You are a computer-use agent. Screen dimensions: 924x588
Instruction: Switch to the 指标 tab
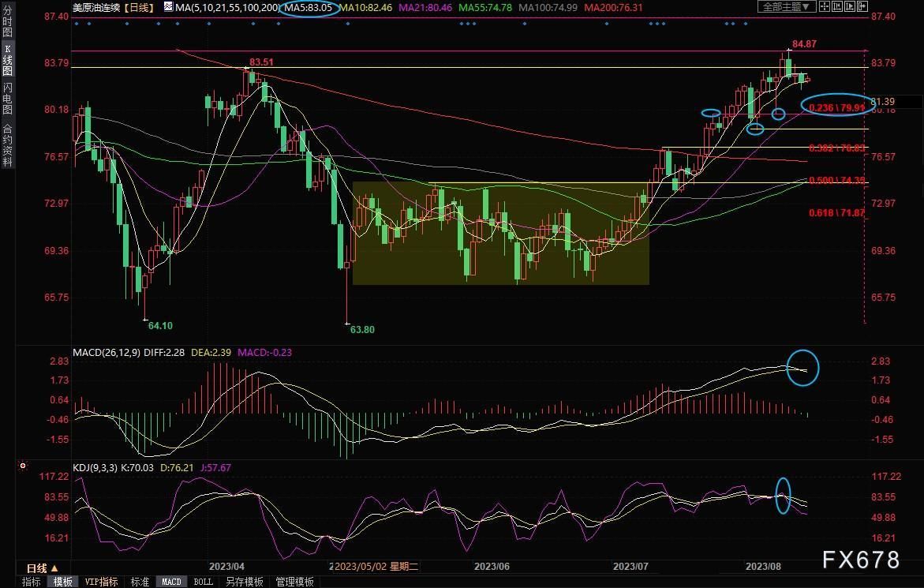32,582
